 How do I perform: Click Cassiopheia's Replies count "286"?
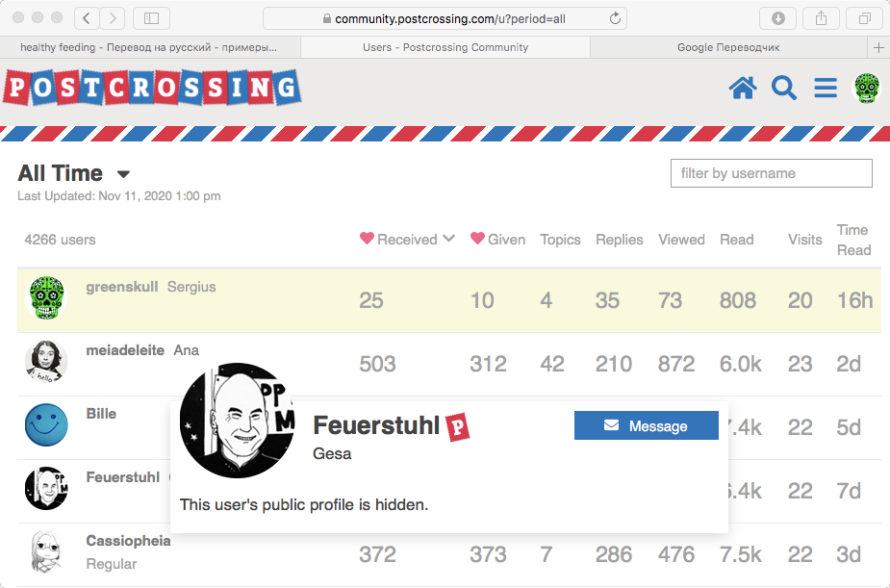614,554
